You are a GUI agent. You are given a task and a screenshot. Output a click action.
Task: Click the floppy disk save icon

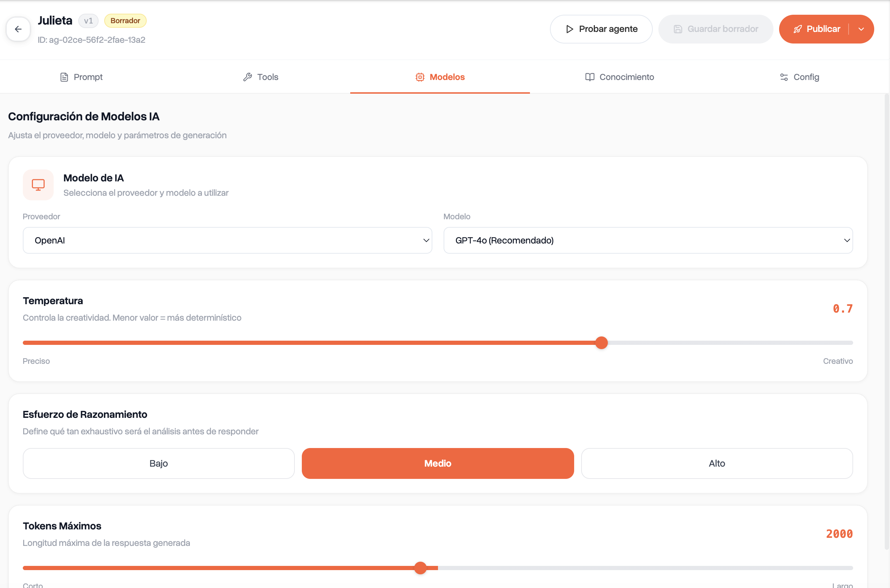coord(678,29)
